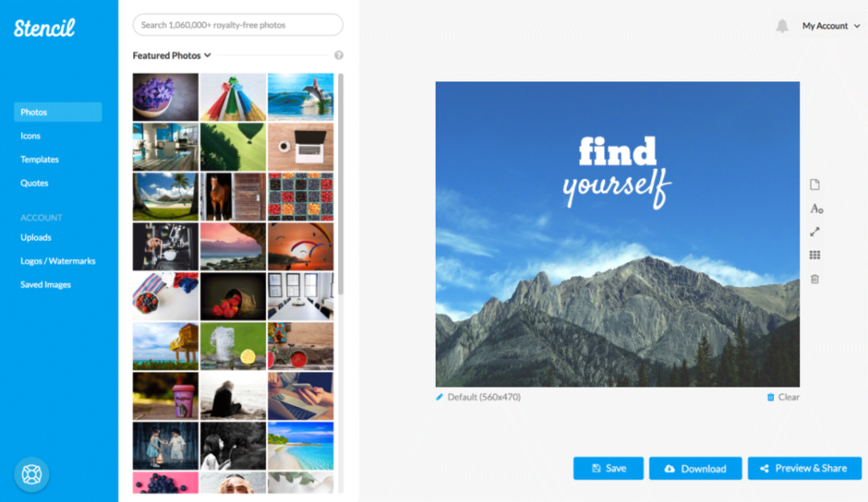Go to Quotes in the sidebar

34,183
